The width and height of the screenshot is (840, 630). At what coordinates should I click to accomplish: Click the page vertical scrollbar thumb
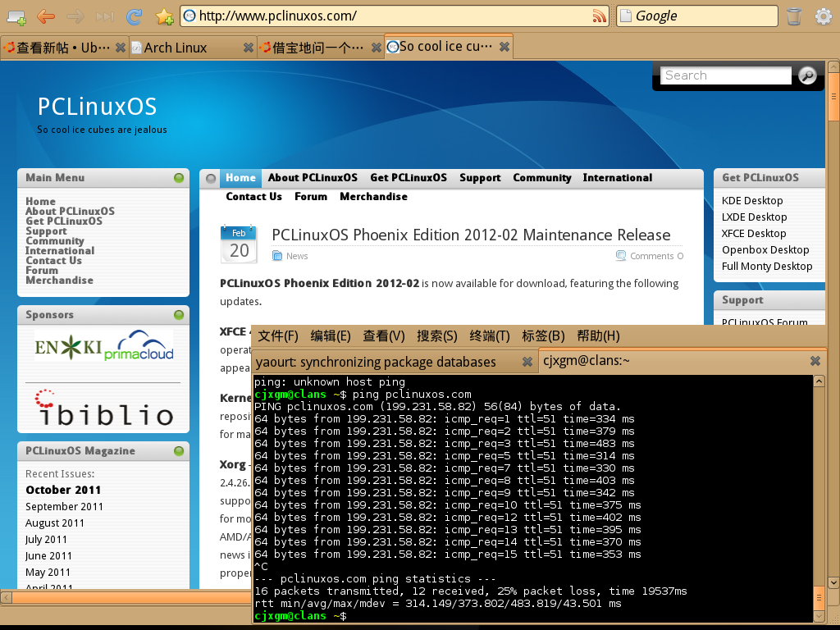click(833, 97)
